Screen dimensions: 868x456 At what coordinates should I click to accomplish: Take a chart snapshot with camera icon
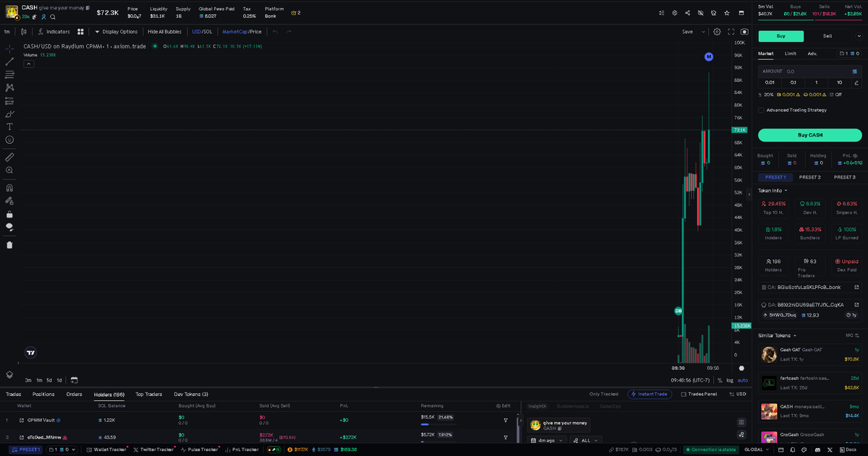click(744, 32)
